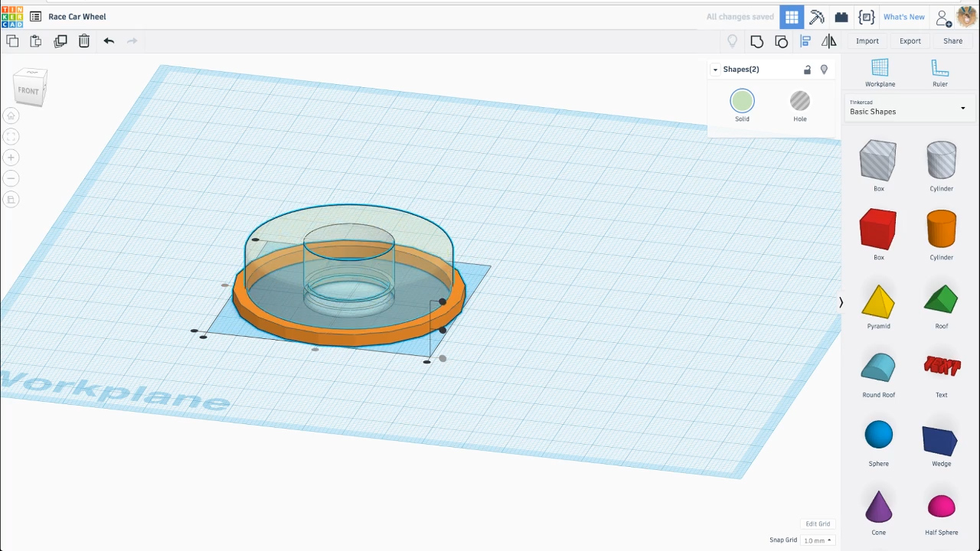Screen dimensions: 980x551
Task: Select the Workplane tool
Action: (880, 73)
